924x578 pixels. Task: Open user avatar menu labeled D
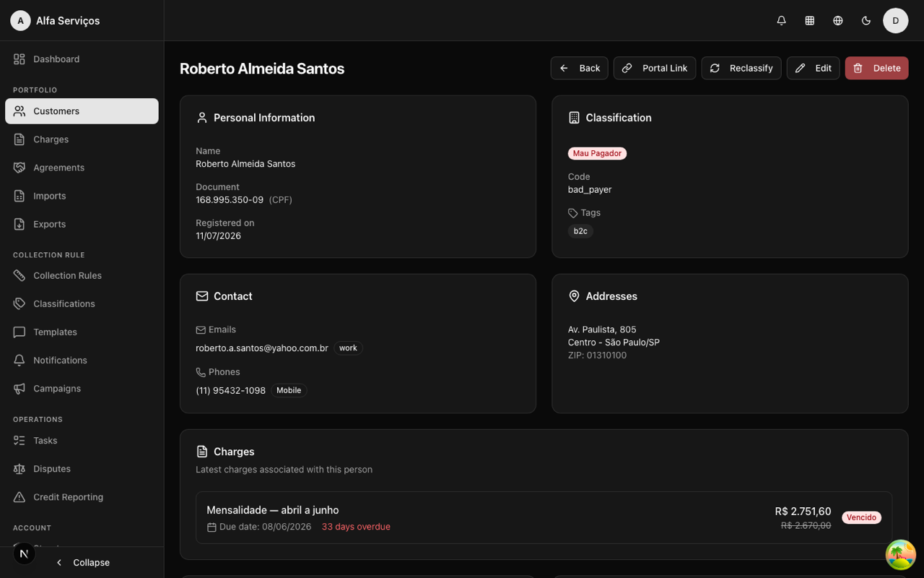[895, 20]
